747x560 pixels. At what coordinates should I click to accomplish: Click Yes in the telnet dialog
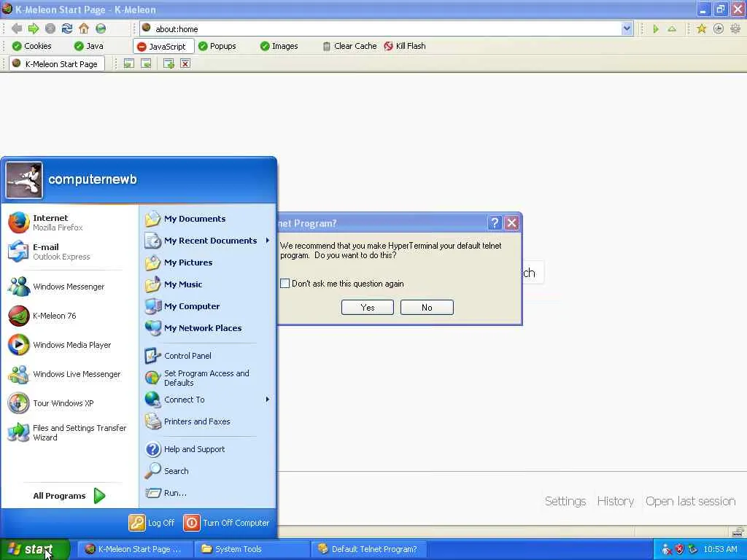tap(368, 308)
